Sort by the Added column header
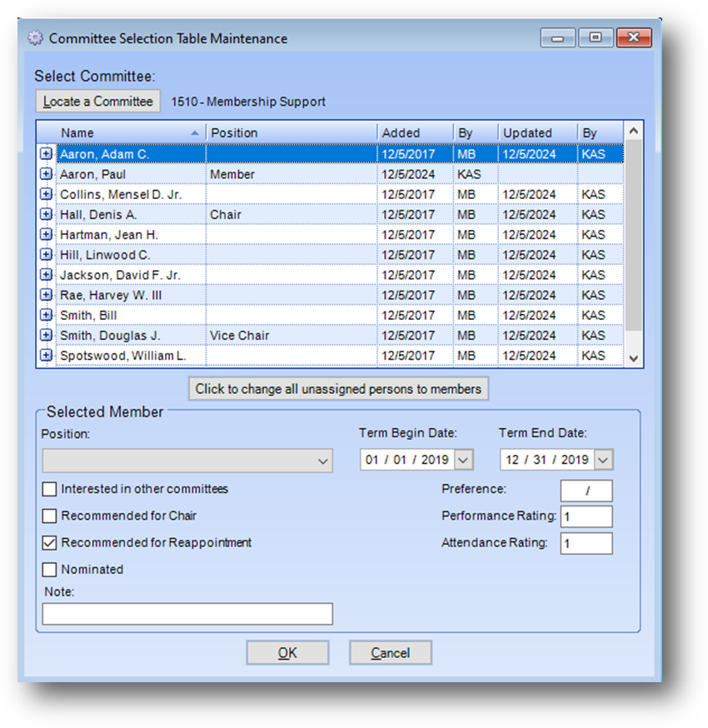The height and width of the screenshot is (728, 708). [x=415, y=132]
